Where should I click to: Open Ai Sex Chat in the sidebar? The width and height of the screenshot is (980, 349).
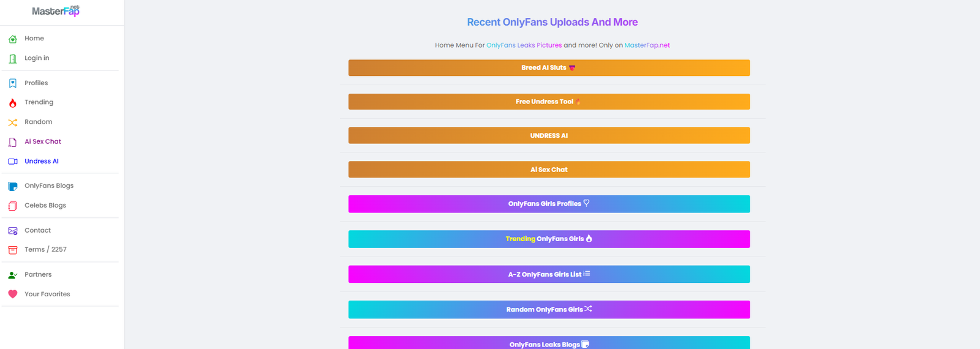[42, 142]
